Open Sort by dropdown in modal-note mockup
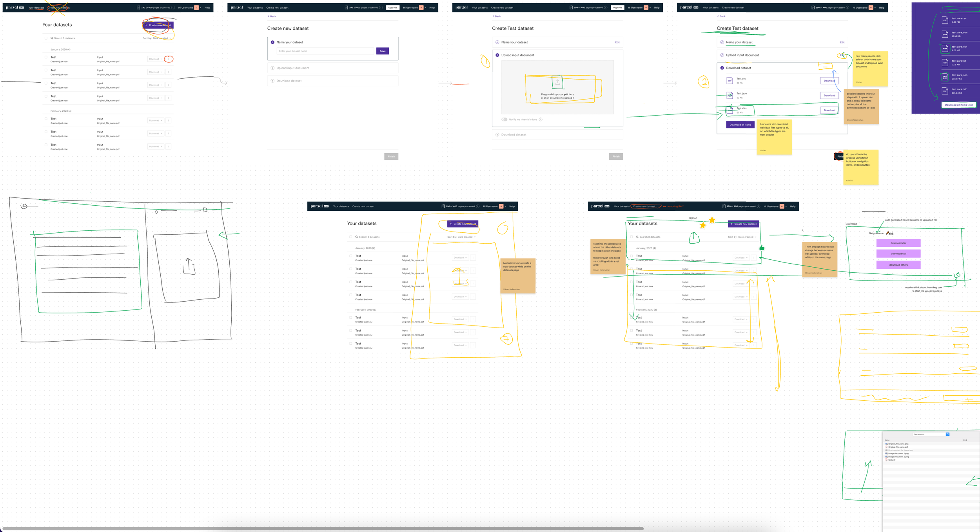980x532 pixels. tap(461, 237)
